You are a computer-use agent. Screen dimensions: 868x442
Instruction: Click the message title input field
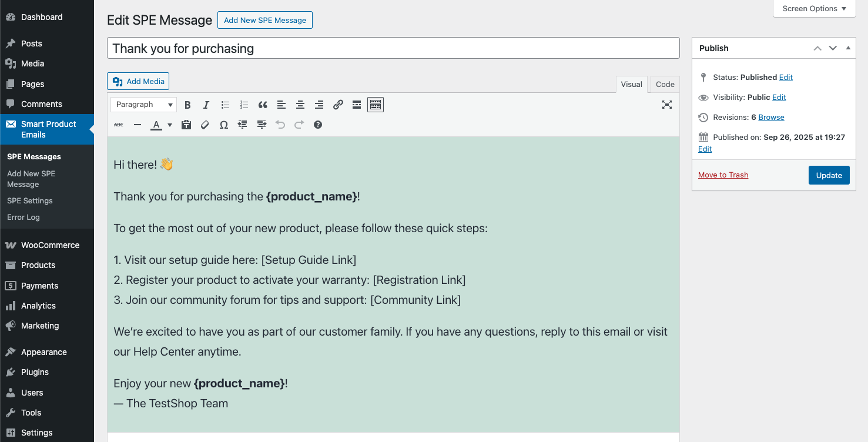[x=393, y=48]
